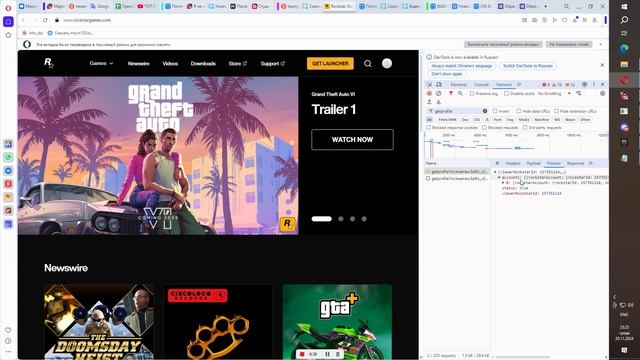
Task: Open sidebar history clock icon
Action: pyautogui.click(x=8, y=341)
